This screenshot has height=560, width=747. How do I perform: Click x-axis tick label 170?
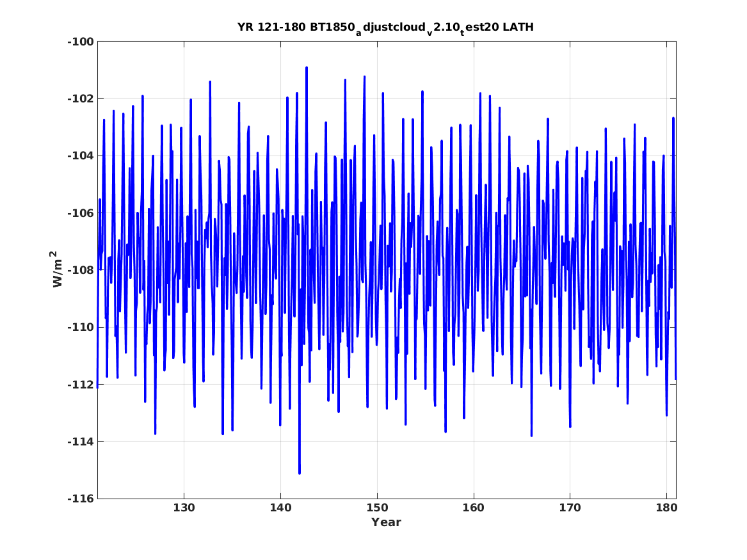point(570,508)
